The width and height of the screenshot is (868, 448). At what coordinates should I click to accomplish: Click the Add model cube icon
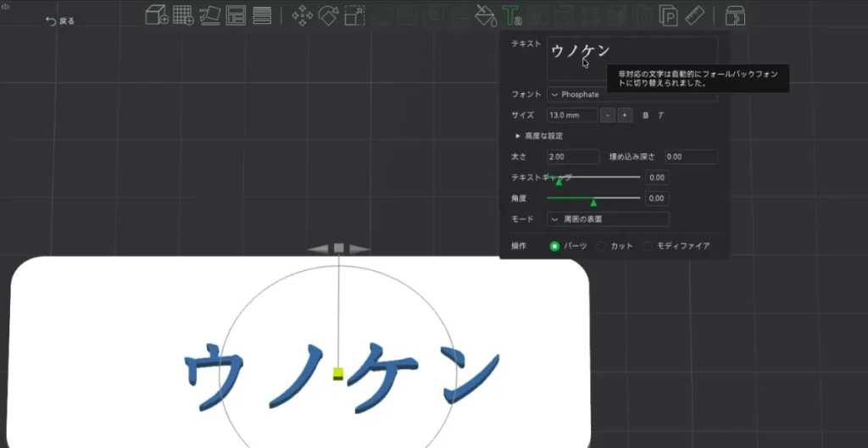[157, 15]
